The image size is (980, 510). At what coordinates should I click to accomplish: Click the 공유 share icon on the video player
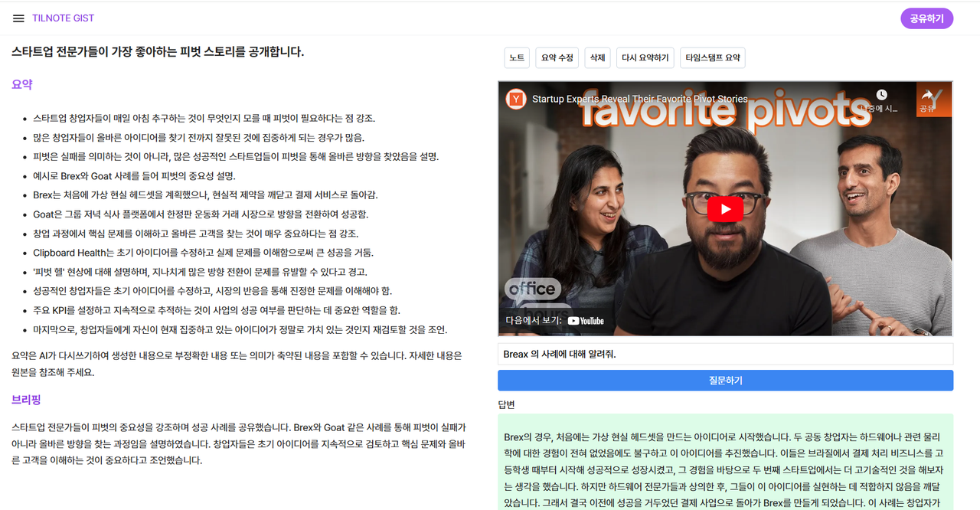point(933,101)
